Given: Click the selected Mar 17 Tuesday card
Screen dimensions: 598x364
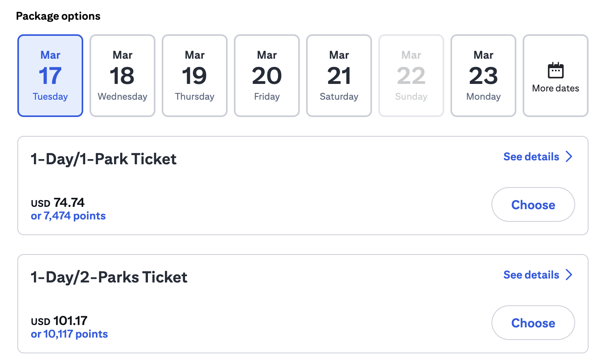Looking at the screenshot, I should coord(50,75).
